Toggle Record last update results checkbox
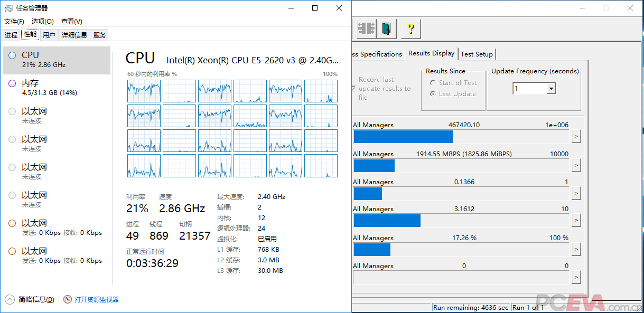Viewport: 644px width, 313px height. click(x=353, y=88)
